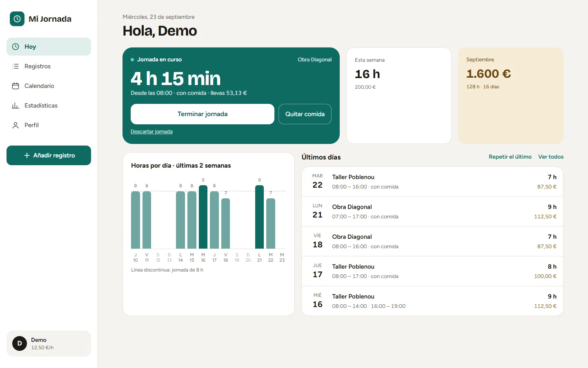Open the Estadísticas page

tap(49, 105)
